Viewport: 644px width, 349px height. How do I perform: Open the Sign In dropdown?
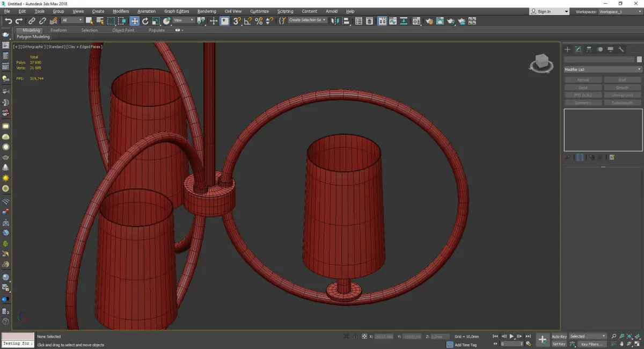coord(549,11)
